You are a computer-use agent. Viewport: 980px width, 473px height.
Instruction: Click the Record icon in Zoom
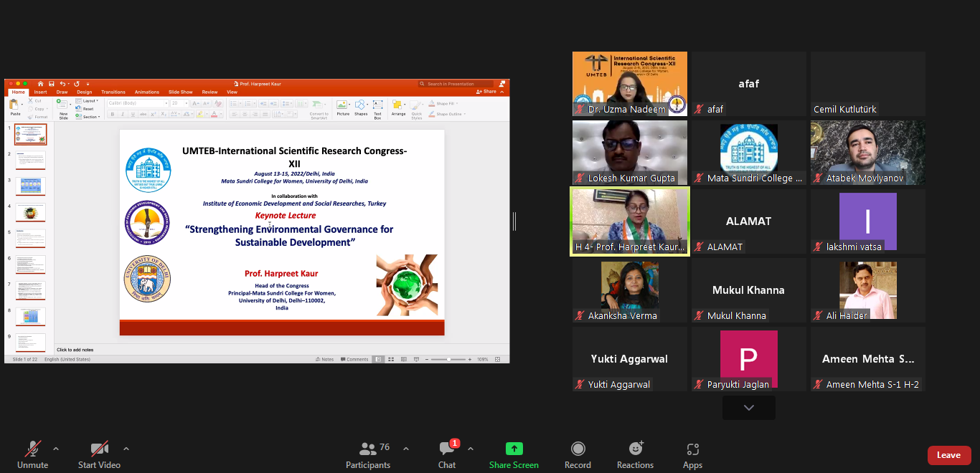pyautogui.click(x=578, y=449)
